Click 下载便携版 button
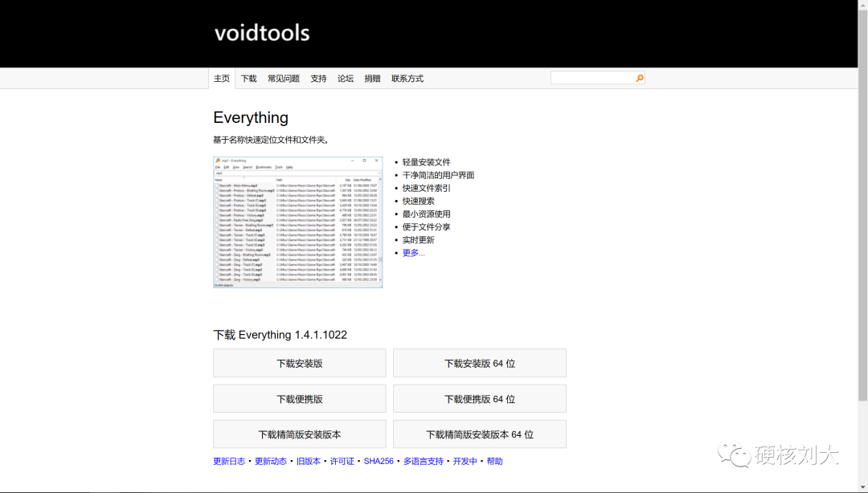868x493 pixels. (300, 398)
